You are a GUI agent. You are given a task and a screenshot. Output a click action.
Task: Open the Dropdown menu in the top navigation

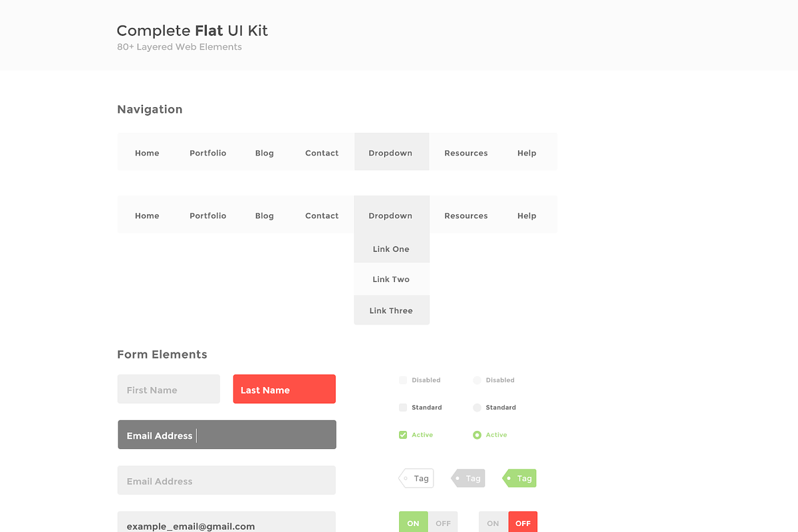[391, 152]
